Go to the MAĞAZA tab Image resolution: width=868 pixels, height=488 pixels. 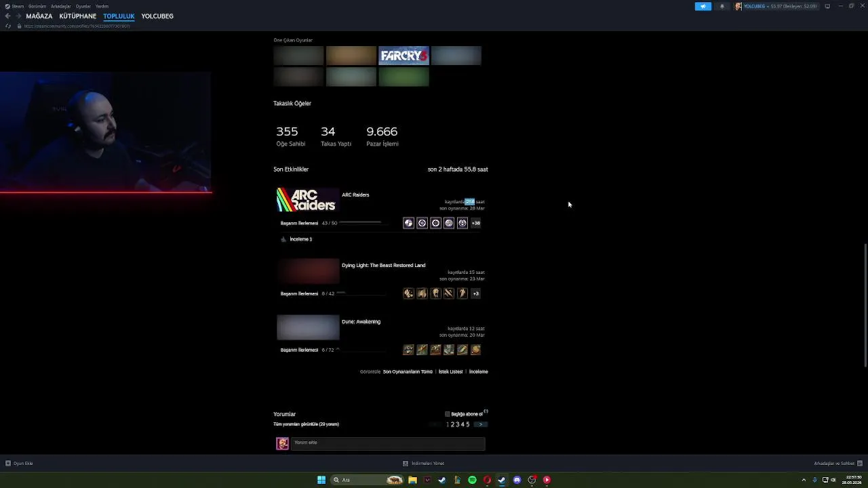pos(39,16)
